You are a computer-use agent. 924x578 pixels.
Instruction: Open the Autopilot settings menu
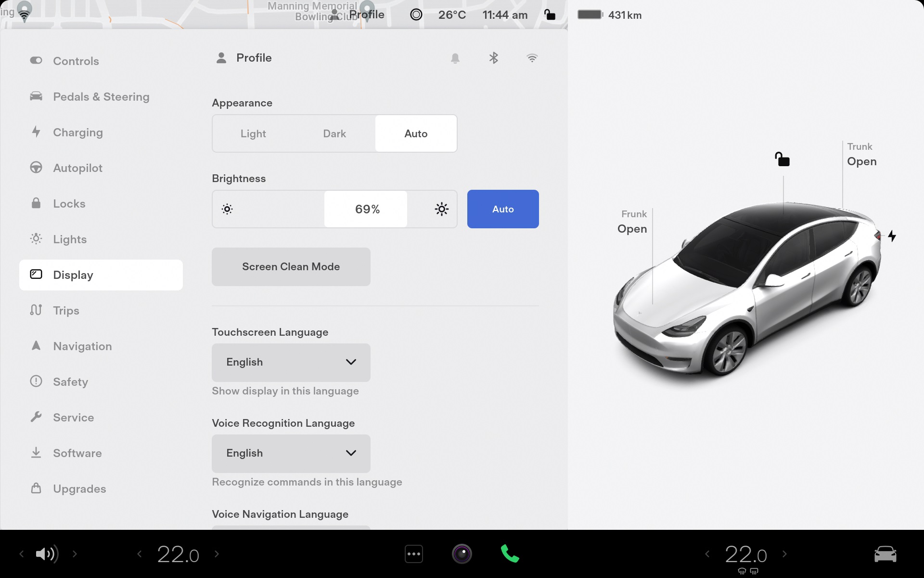point(77,168)
